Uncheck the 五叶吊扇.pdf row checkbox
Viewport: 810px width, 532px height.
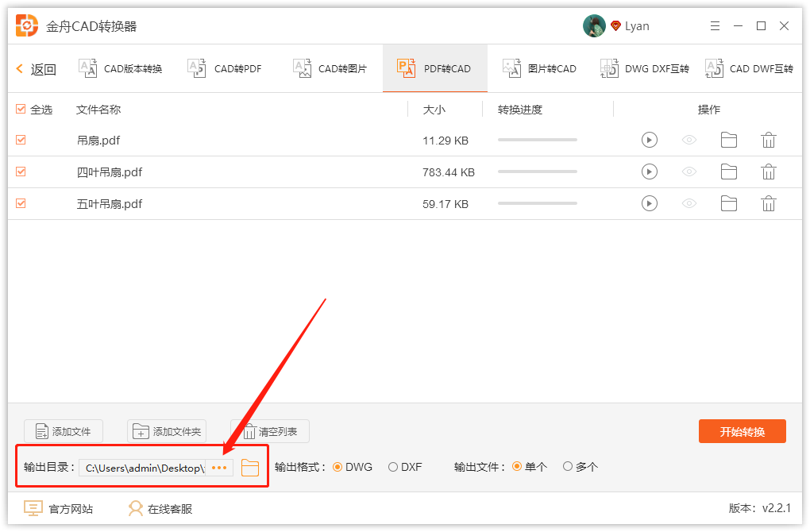[x=20, y=203]
